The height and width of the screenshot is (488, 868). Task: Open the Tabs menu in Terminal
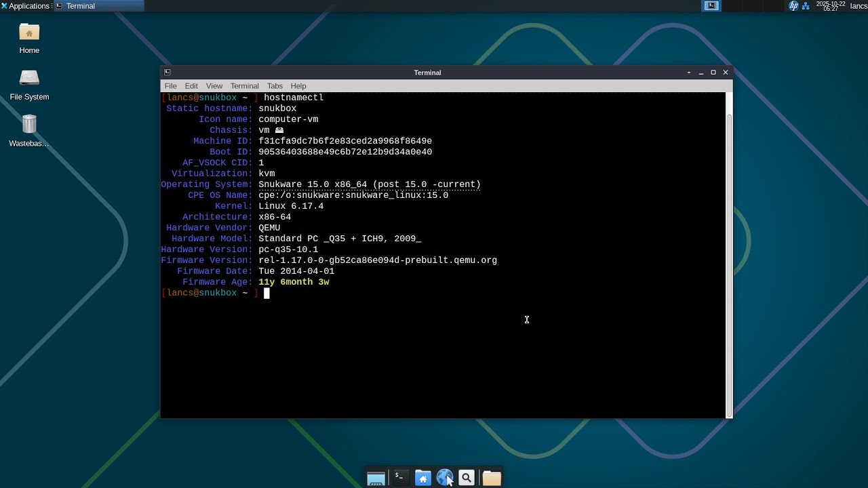pyautogui.click(x=275, y=86)
